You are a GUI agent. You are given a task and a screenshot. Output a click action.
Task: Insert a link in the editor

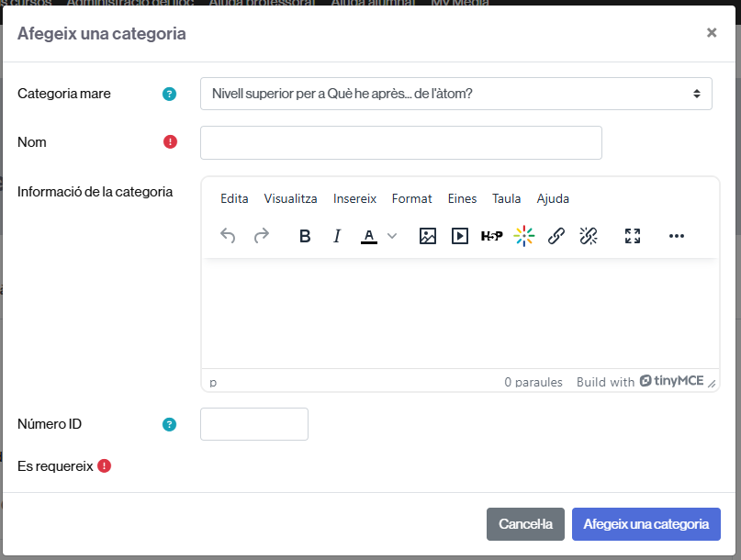[556, 236]
